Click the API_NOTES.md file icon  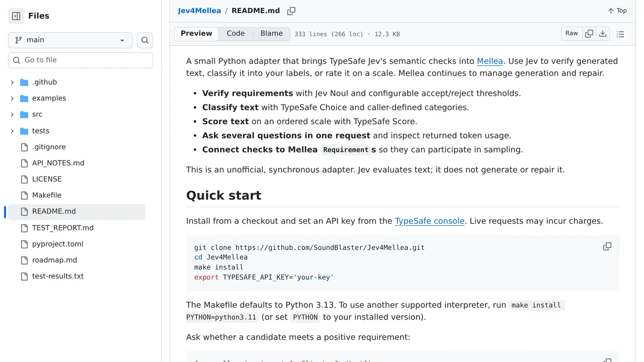tap(24, 163)
